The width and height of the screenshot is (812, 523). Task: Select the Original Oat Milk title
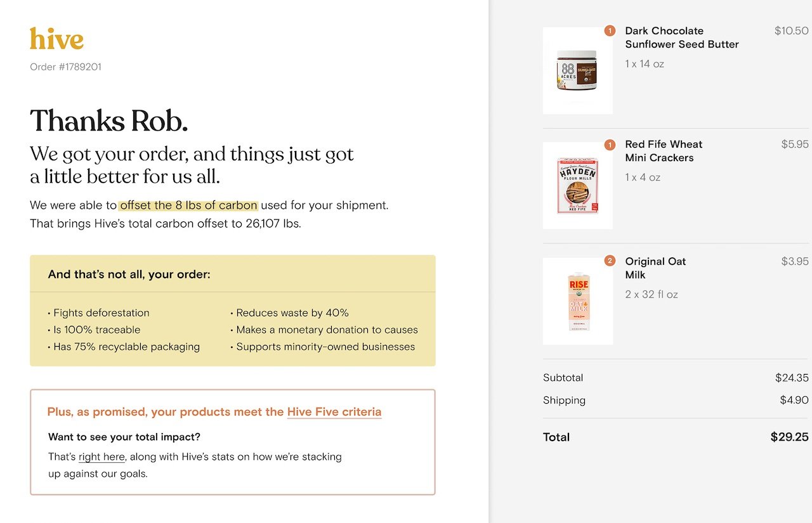[x=655, y=268]
